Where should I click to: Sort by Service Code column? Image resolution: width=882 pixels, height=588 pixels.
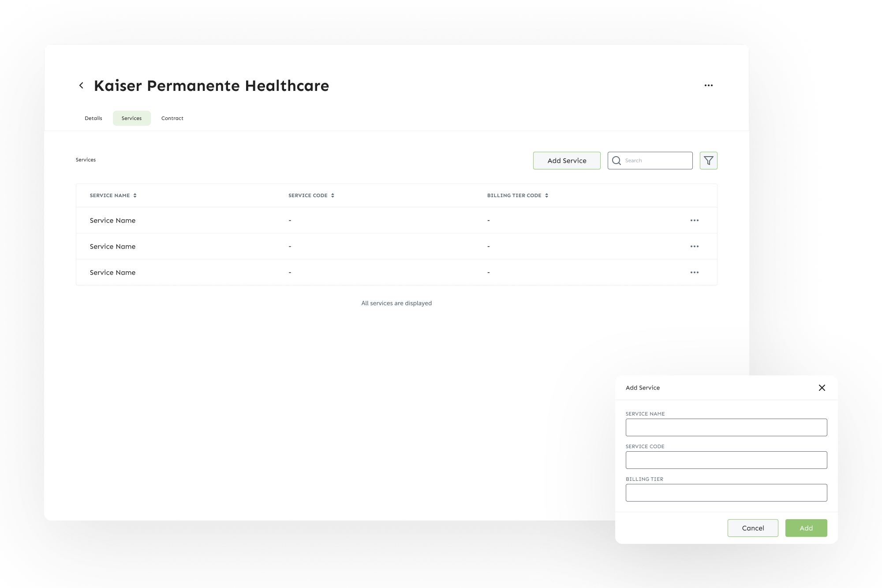pyautogui.click(x=333, y=195)
